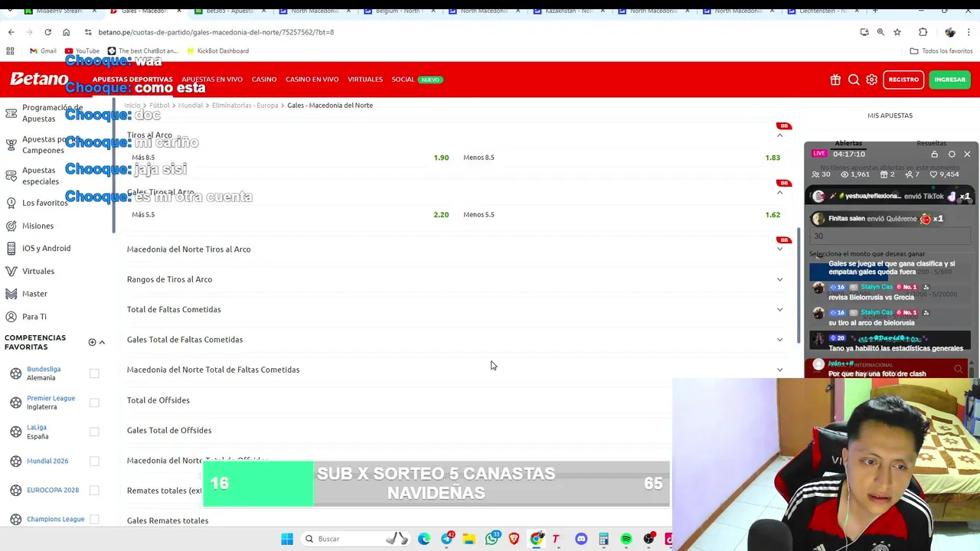The image size is (980, 551).
Task: Open the Chrome apps grid icon
Action: coord(10,51)
